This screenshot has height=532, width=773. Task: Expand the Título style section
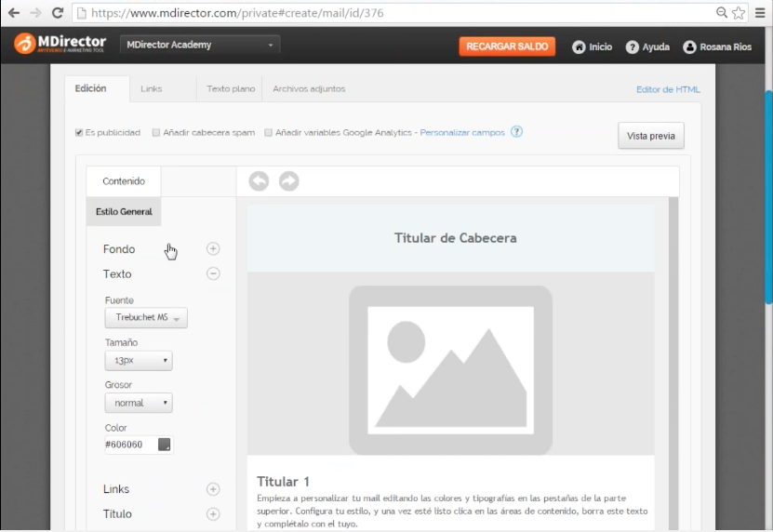click(x=213, y=513)
